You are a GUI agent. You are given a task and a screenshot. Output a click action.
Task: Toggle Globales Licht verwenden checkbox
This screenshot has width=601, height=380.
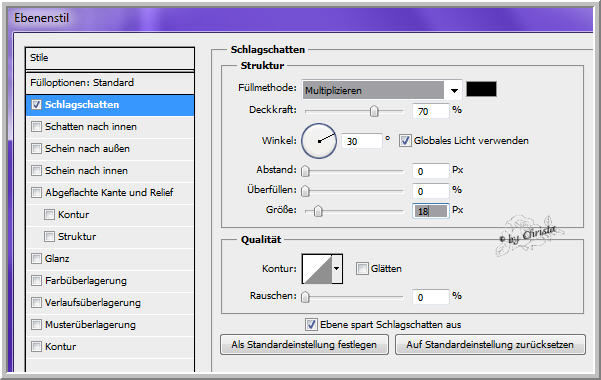(x=405, y=141)
